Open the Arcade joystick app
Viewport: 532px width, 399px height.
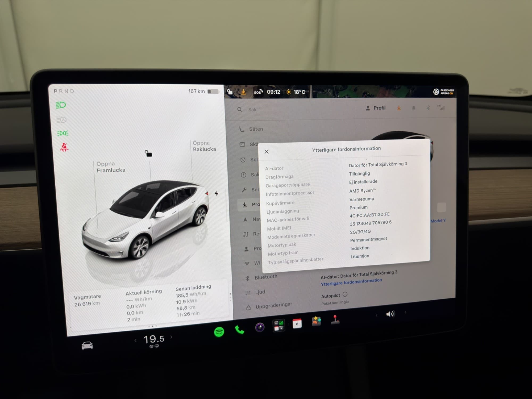[x=335, y=320]
